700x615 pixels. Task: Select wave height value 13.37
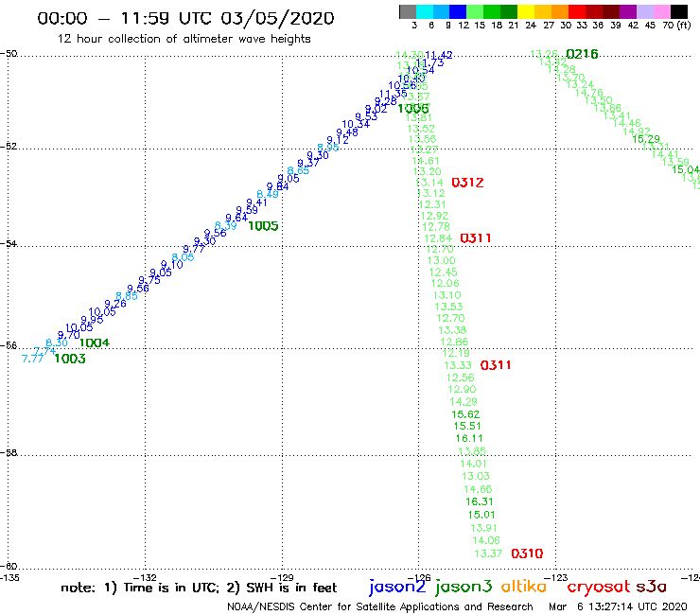point(488,553)
